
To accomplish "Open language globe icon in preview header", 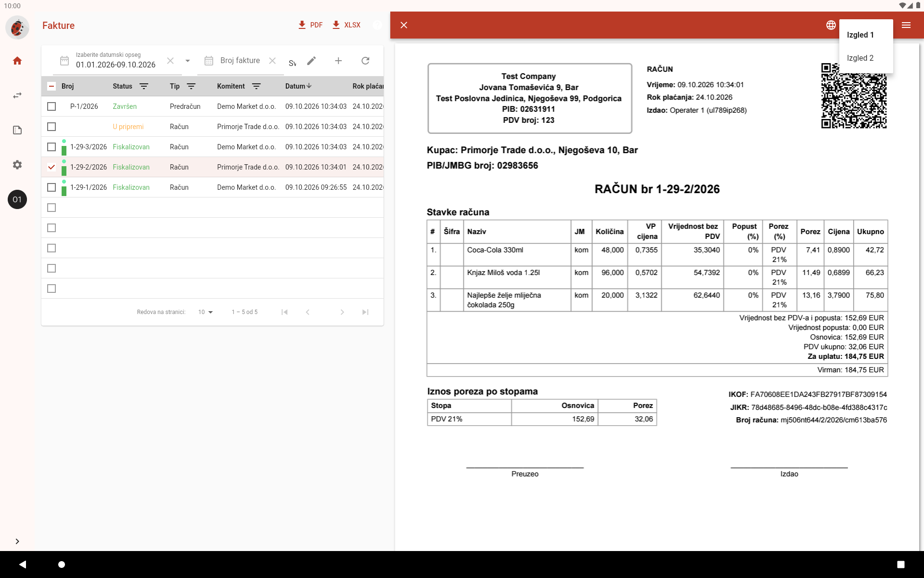I will point(831,25).
